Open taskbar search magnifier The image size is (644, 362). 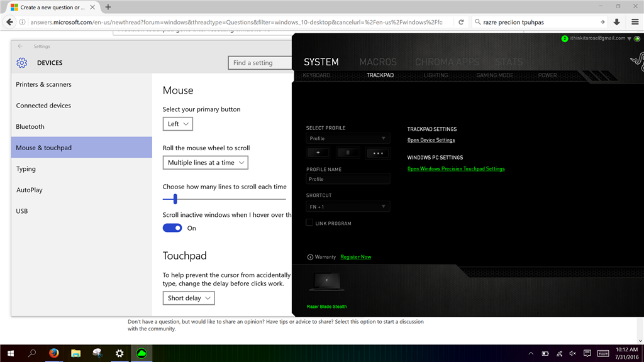pos(32,353)
